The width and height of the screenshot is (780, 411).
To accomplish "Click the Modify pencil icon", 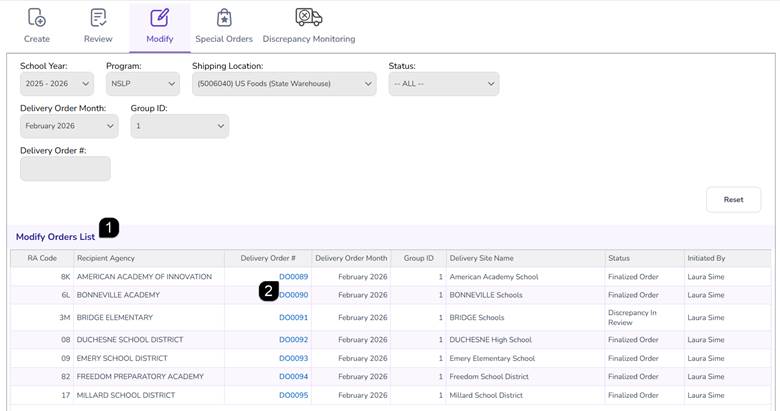I will (160, 17).
